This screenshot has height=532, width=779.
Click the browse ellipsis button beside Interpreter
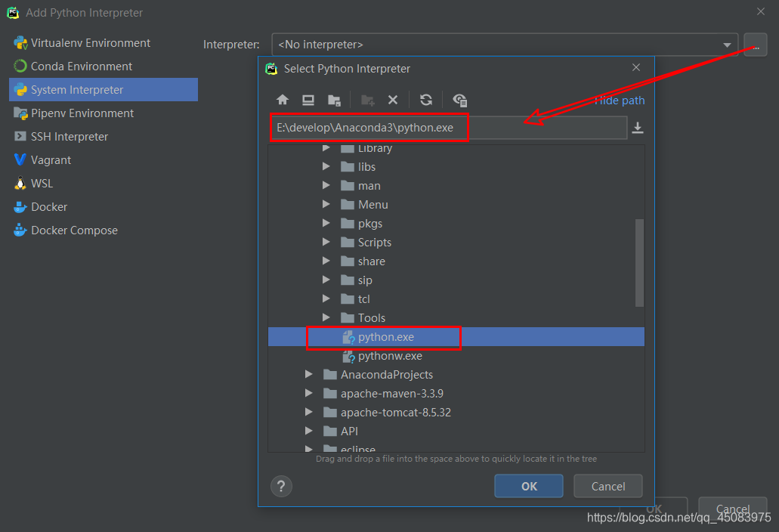(x=756, y=45)
